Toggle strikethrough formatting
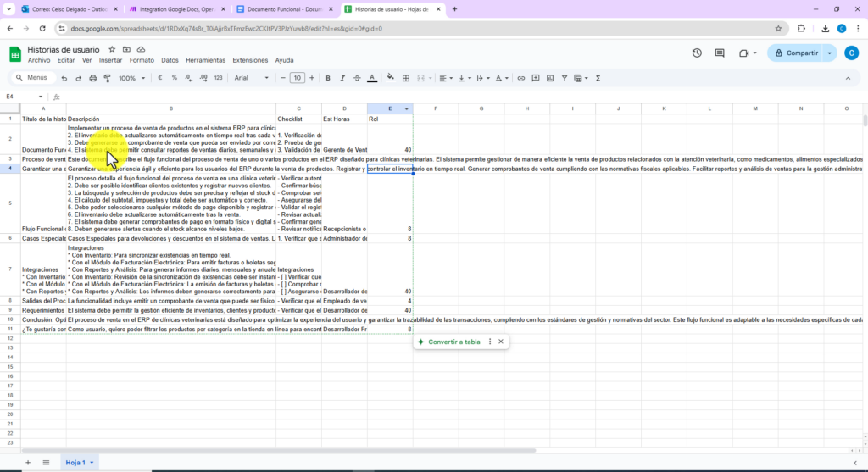 click(357, 78)
